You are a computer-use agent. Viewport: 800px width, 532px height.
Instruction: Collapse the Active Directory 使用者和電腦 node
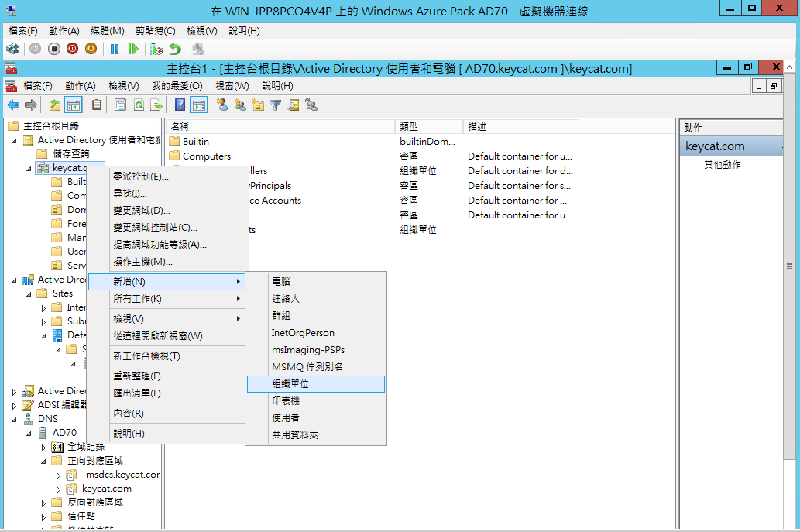(14, 141)
